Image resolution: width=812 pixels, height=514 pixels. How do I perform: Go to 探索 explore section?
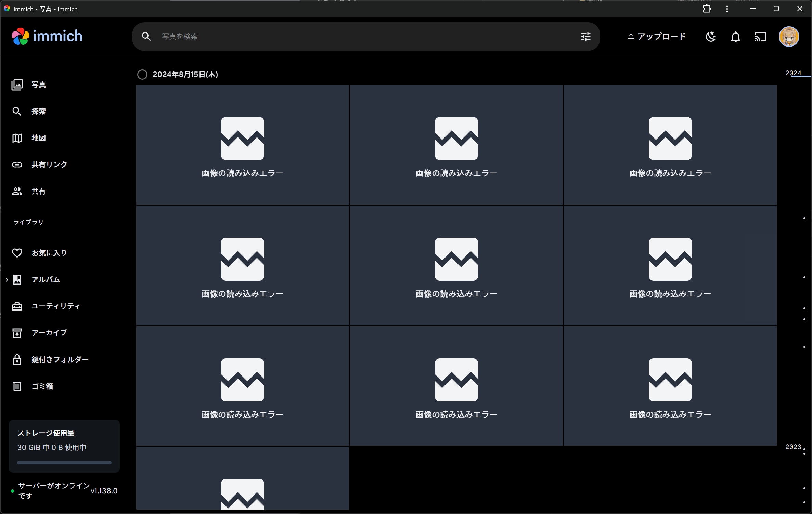(x=39, y=111)
